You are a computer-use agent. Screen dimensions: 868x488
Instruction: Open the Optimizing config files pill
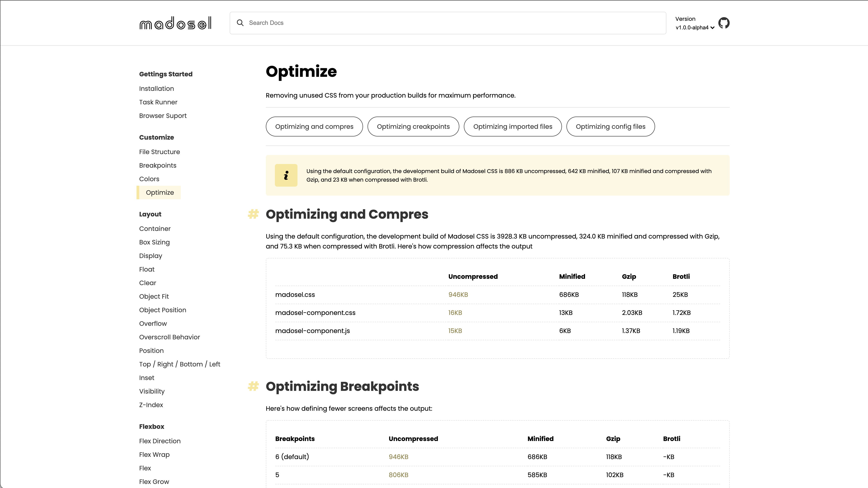pyautogui.click(x=610, y=127)
